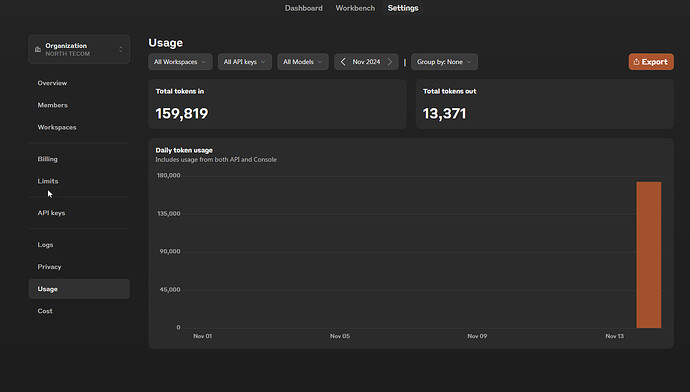Viewport: 690px width, 392px height.
Task: Click the Export button
Action: tap(651, 62)
